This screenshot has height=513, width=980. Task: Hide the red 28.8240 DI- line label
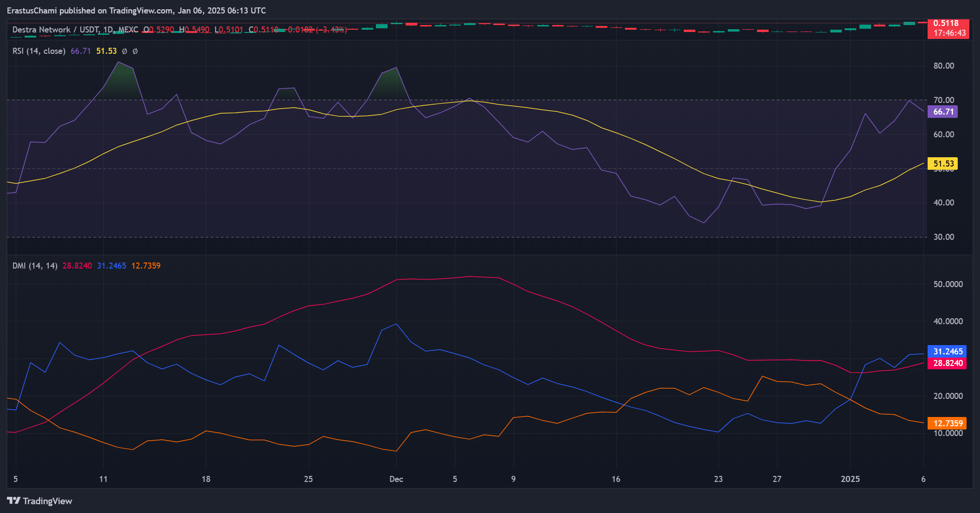coord(947,363)
